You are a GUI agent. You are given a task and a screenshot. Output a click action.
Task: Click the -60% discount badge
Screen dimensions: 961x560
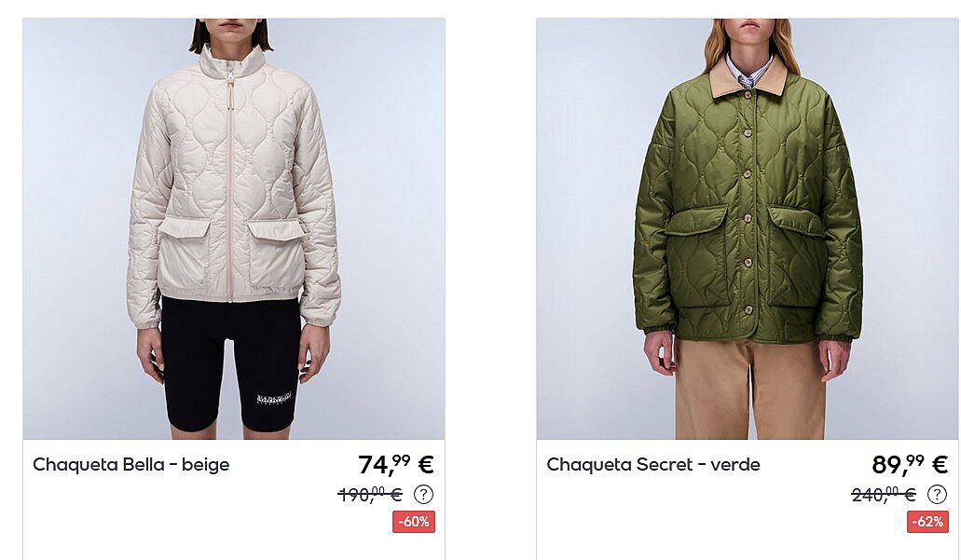coord(414,522)
